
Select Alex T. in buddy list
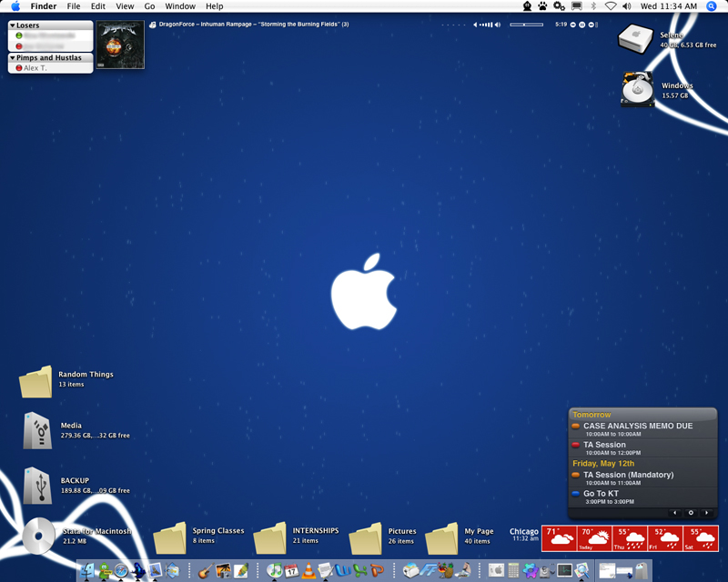coord(50,68)
